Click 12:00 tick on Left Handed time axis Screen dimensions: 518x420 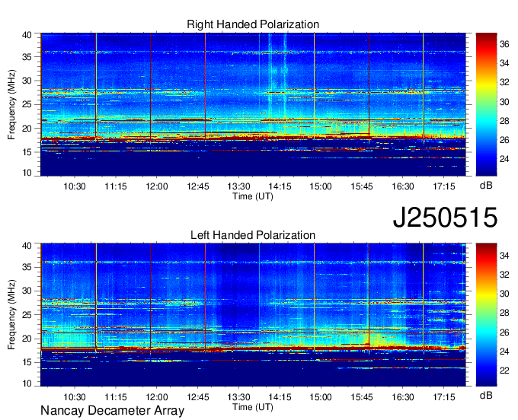pos(157,397)
